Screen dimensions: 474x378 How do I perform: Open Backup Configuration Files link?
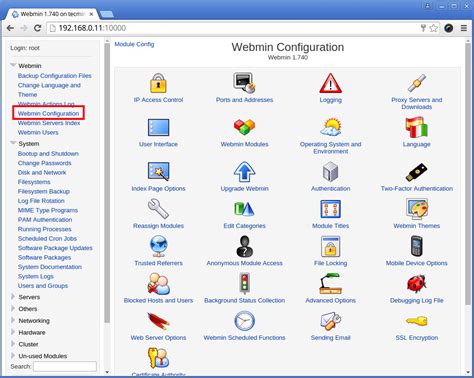(55, 76)
